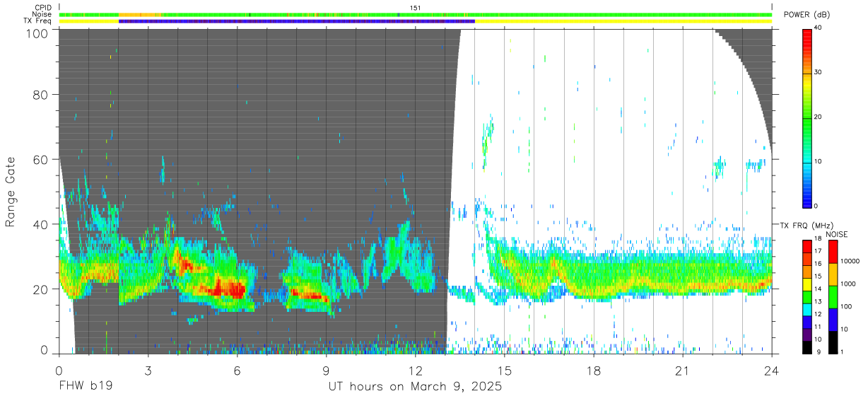Click the '80' label on the Range Gate axis
The image size is (868, 401).
[x=40, y=94]
